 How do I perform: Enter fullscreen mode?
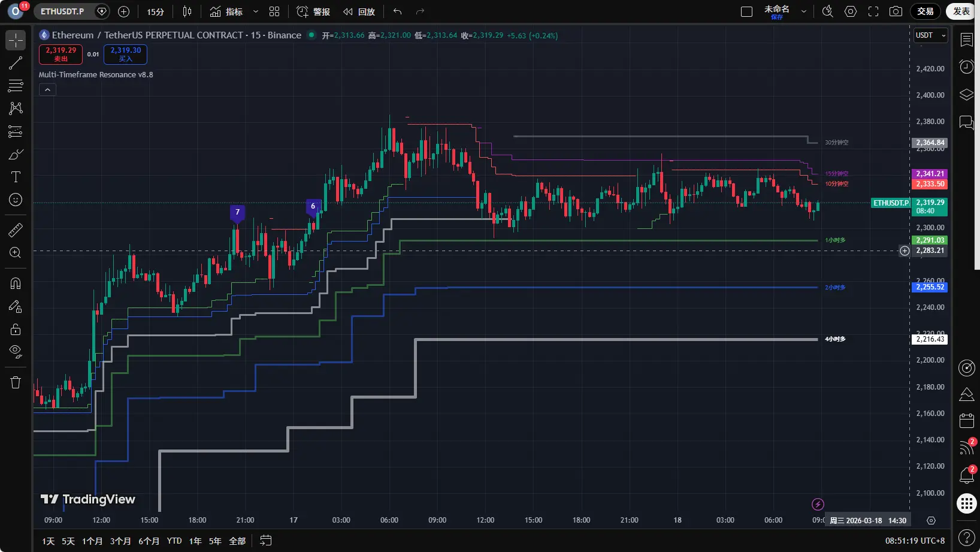[873, 11]
